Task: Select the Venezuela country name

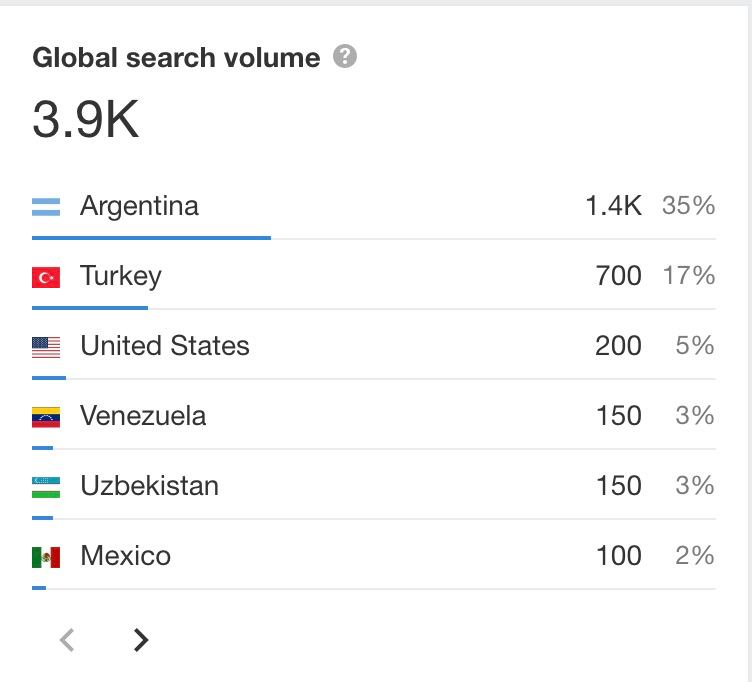Action: [143, 416]
